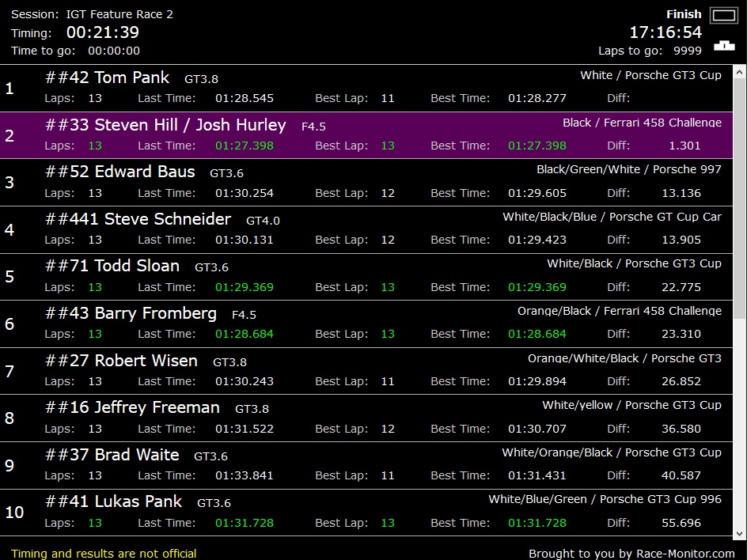Click the best time 01:30.707
This screenshot has width=747, height=560.
537,429
